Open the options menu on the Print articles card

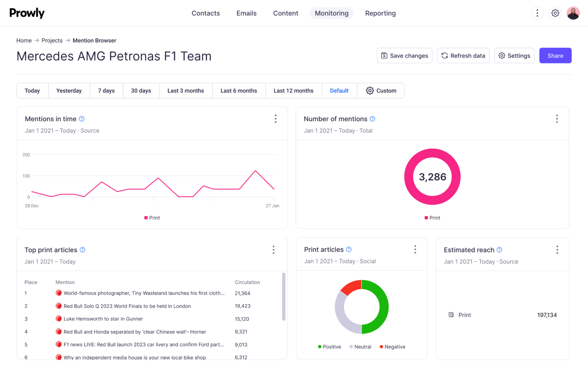(415, 249)
